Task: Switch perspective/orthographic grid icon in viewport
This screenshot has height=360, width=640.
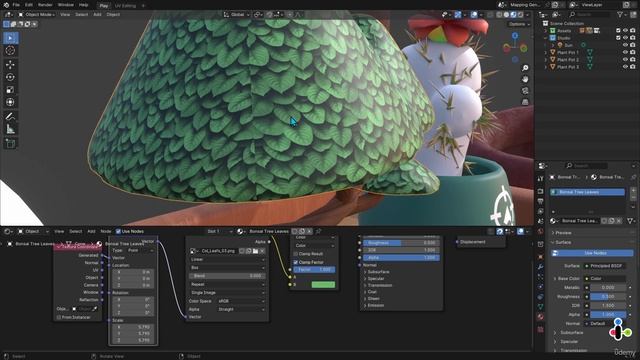Action: coord(525,102)
